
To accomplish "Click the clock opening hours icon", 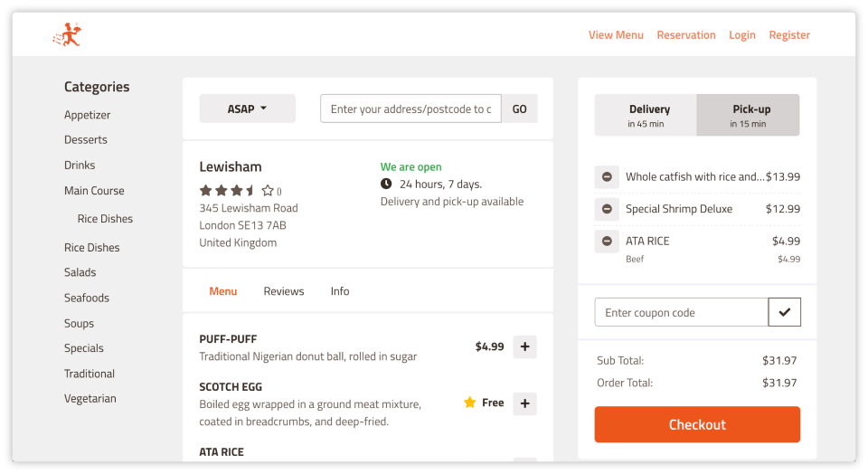I will (x=386, y=184).
